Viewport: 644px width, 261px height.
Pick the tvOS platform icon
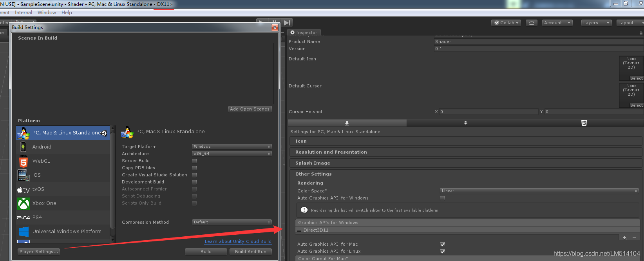point(24,190)
